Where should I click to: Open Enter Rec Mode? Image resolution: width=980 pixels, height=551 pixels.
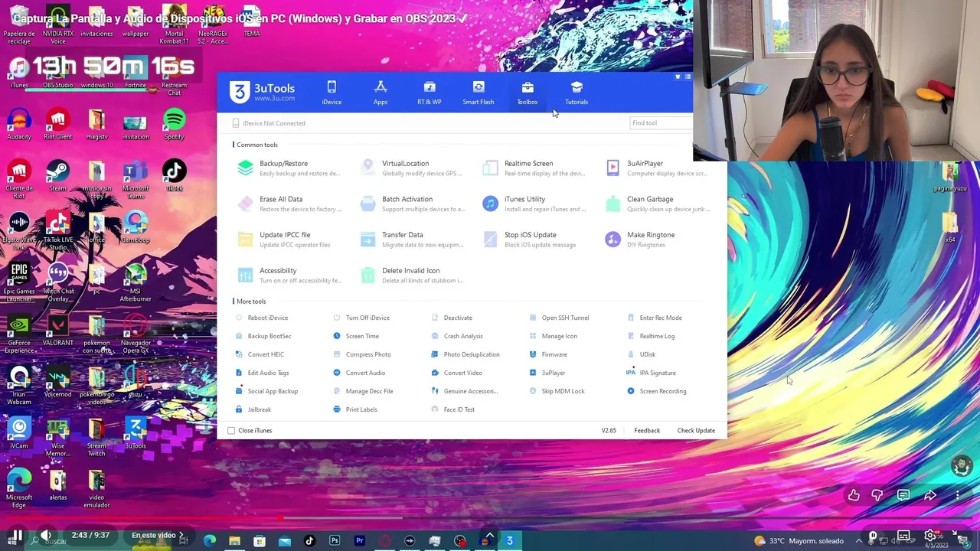(655, 318)
